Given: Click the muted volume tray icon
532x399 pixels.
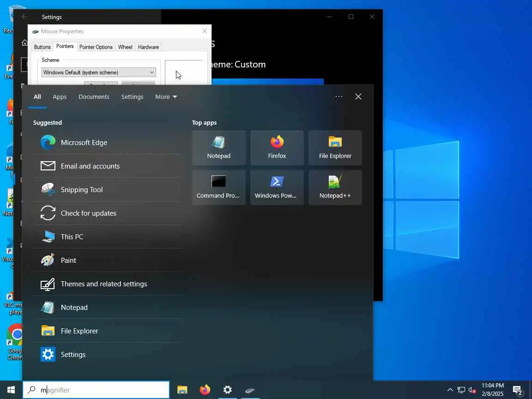Looking at the screenshot, I should click(472, 390).
